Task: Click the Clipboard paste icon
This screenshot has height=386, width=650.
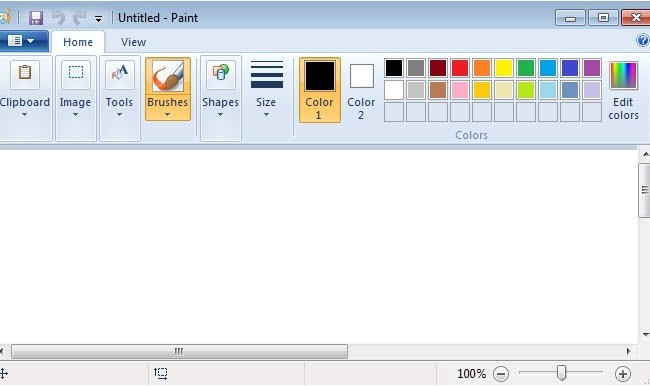Action: pos(25,74)
